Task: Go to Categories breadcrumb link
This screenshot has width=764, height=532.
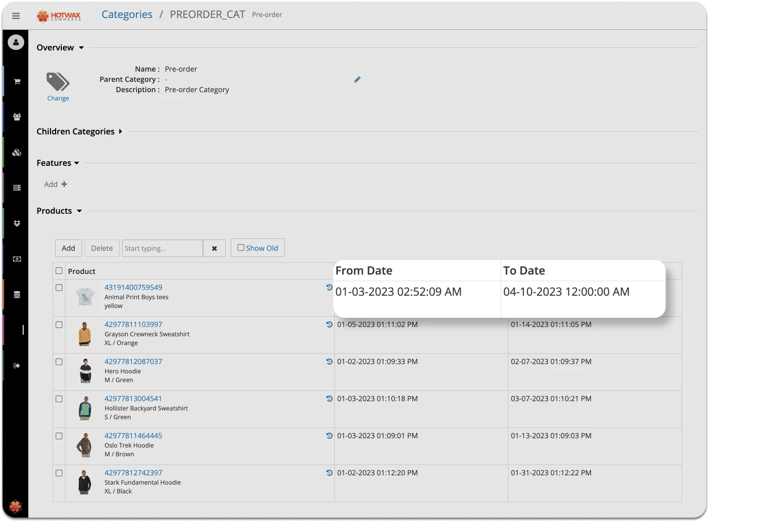Action: tap(127, 14)
